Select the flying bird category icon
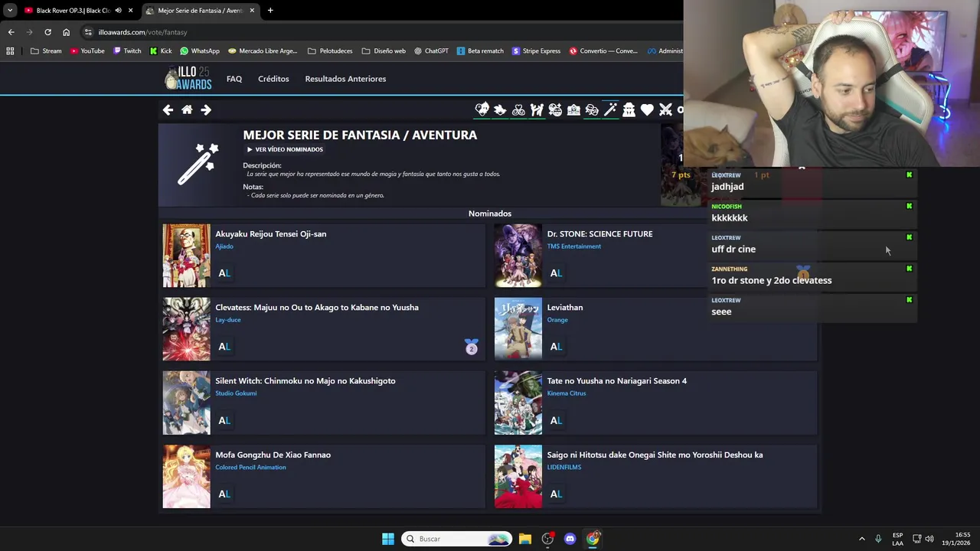Viewport: 980px width, 551px height. pyautogui.click(x=500, y=109)
